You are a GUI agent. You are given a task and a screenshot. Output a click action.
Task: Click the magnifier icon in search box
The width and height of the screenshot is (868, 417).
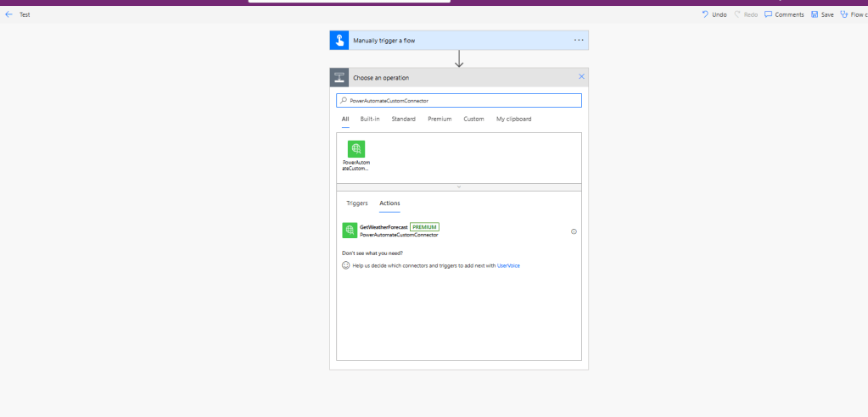(344, 101)
